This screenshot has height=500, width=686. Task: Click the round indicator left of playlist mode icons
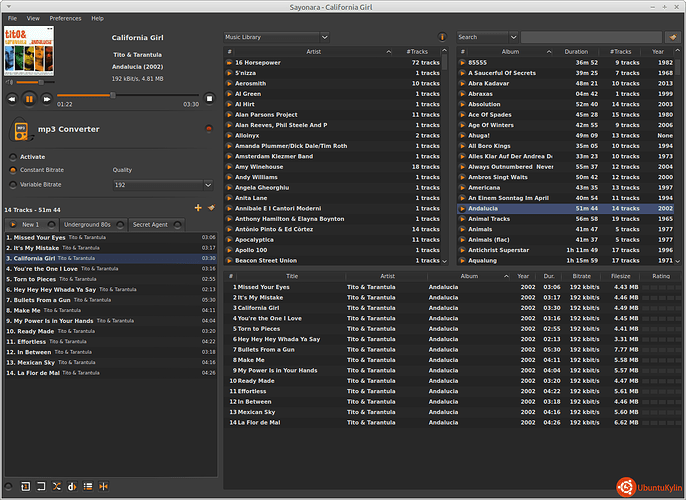click(8, 486)
